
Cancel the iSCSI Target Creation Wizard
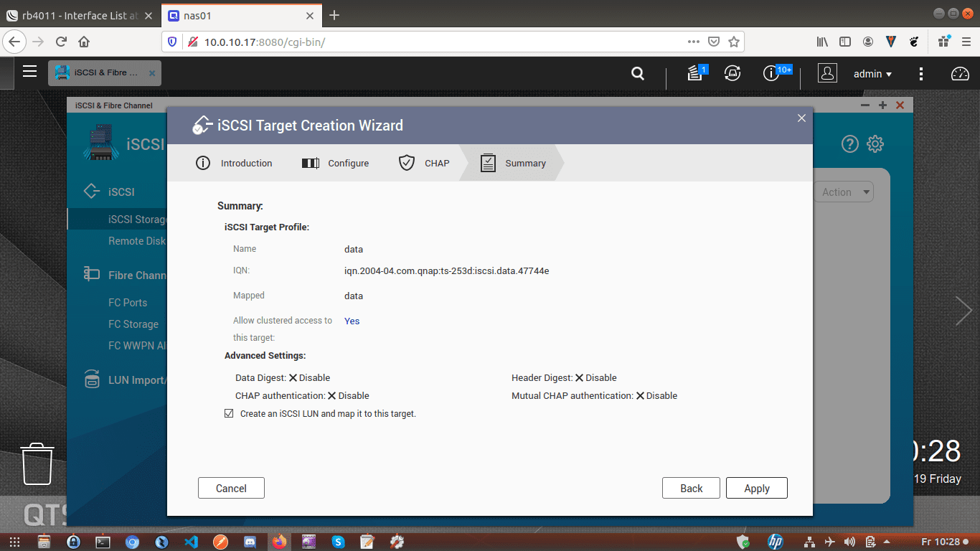tap(231, 488)
